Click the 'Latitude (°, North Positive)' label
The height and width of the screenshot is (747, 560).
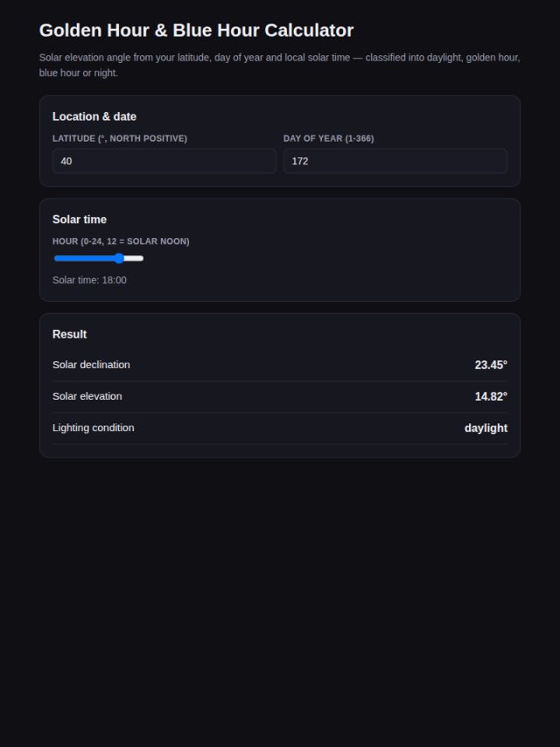tap(120, 138)
